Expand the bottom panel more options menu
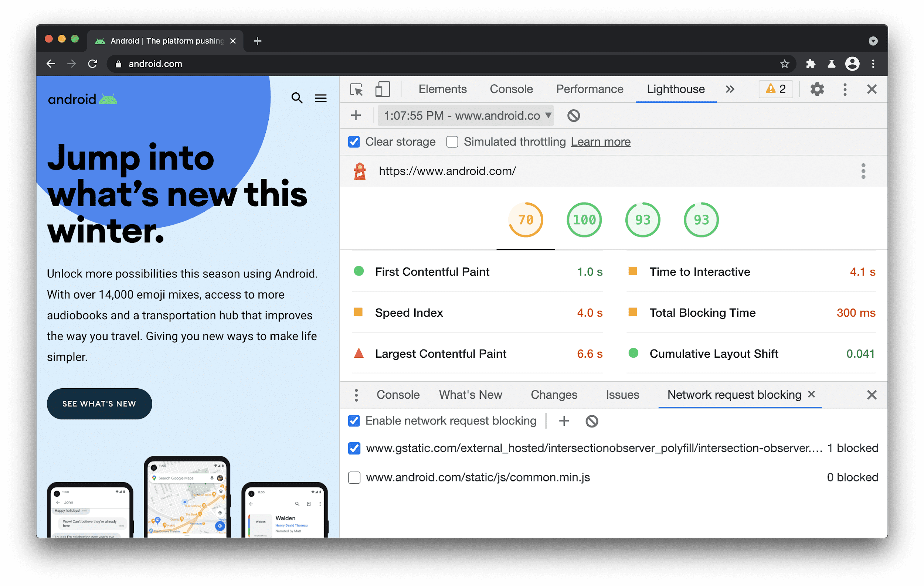This screenshot has width=924, height=586. tap(357, 395)
